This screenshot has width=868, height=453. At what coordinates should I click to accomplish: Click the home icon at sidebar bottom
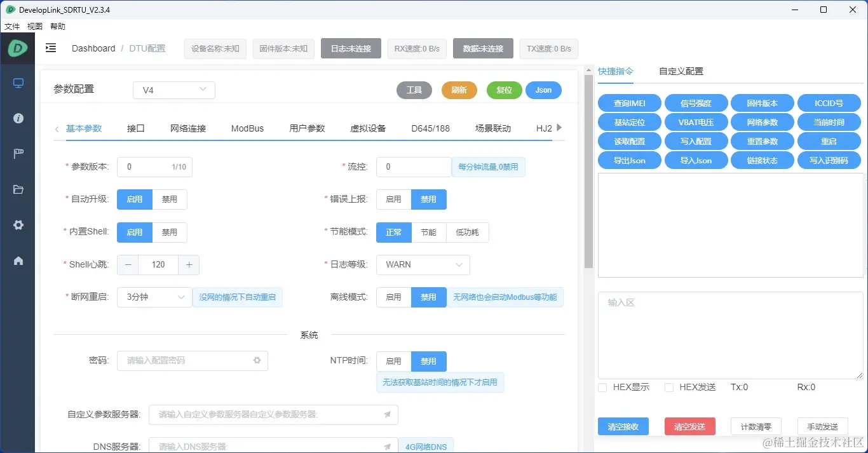17,260
